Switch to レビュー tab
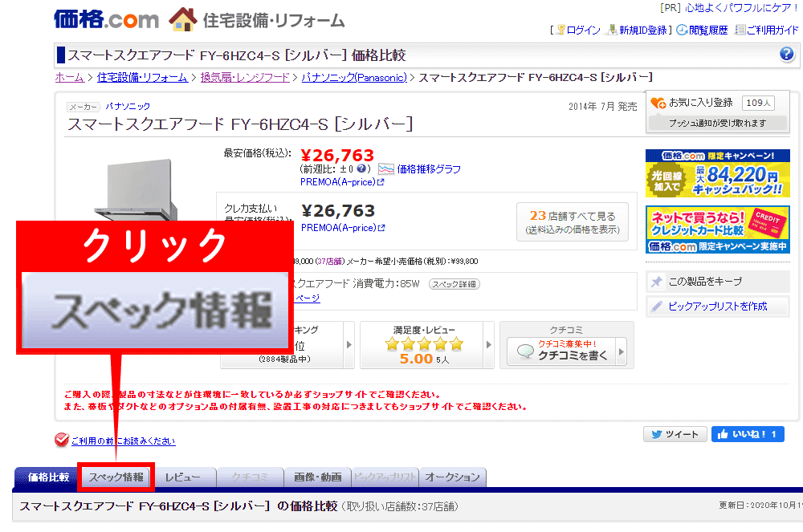 [183, 477]
